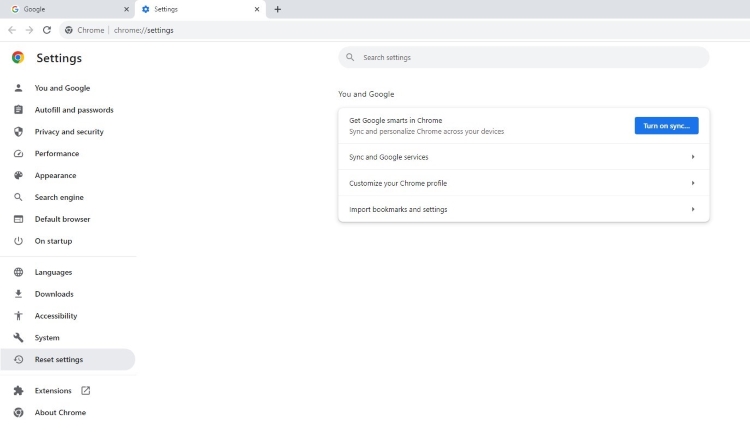
Task: Select Reset settings in sidebar
Action: pos(68,360)
